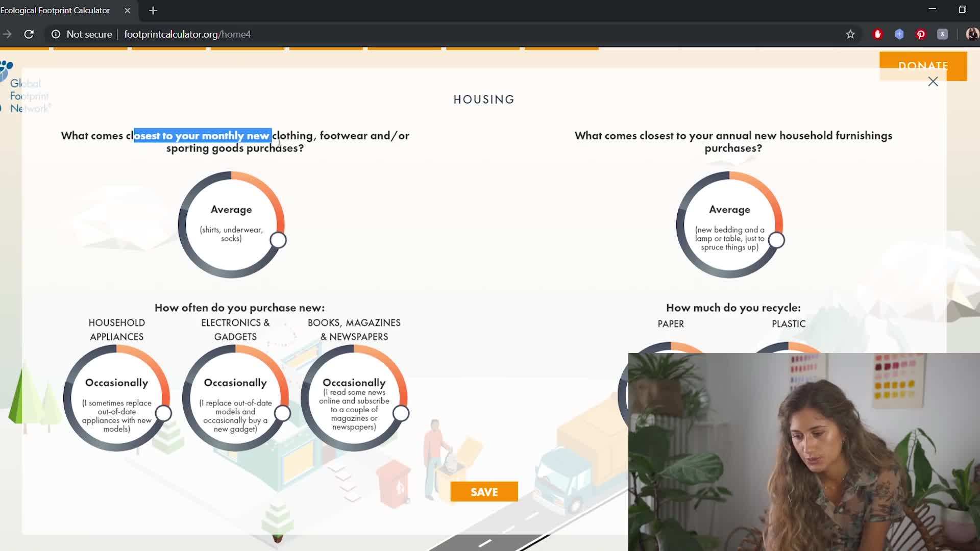Close the Ecological Footprint Calculator tab
Screen dimensions: 980x551
click(128, 10)
